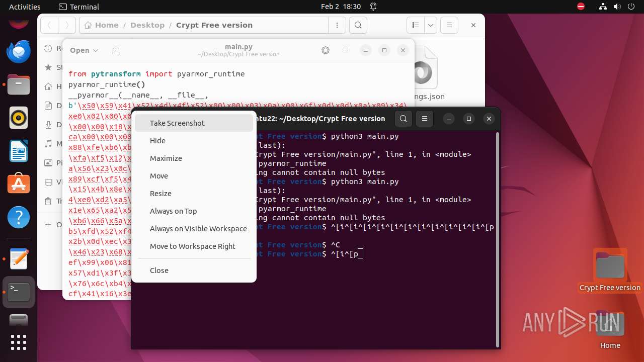This screenshot has height=362, width=644.
Task: Go forward in Files window
Action: point(67,25)
